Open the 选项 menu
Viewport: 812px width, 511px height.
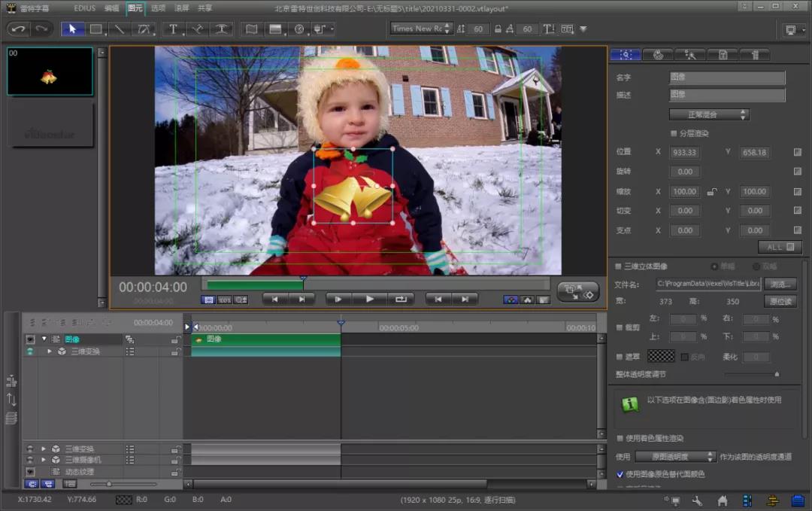158,8
